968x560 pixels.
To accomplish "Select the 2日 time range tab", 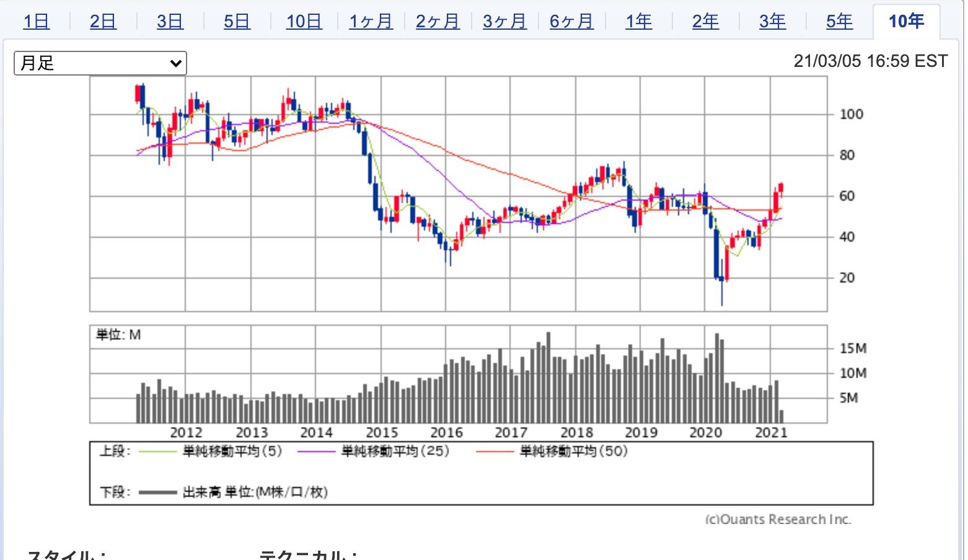I will [103, 22].
